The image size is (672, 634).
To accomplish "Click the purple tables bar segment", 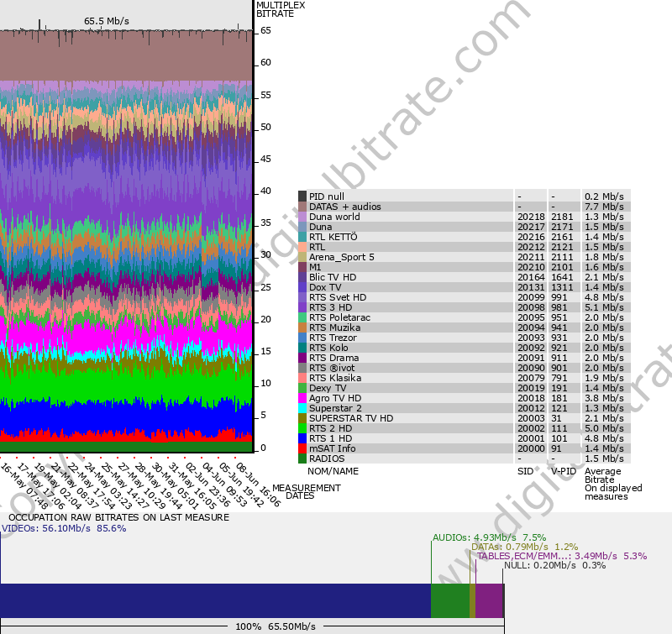I will pyautogui.click(x=489, y=600).
